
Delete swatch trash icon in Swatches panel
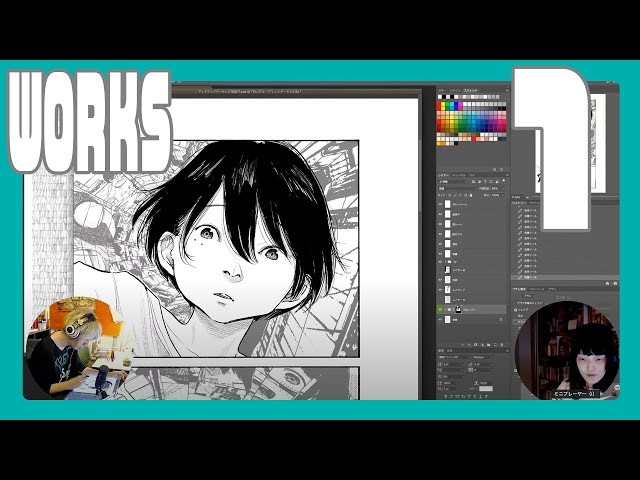click(x=502, y=169)
